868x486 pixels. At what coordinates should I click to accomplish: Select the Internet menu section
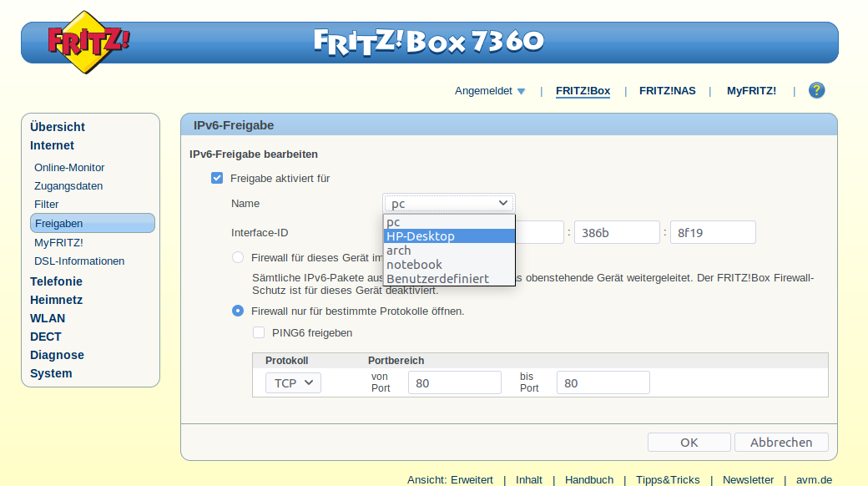tap(52, 145)
